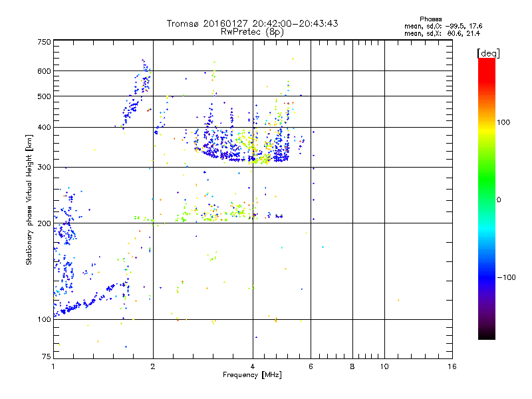Click the x-axis '8' tick label

(352, 366)
